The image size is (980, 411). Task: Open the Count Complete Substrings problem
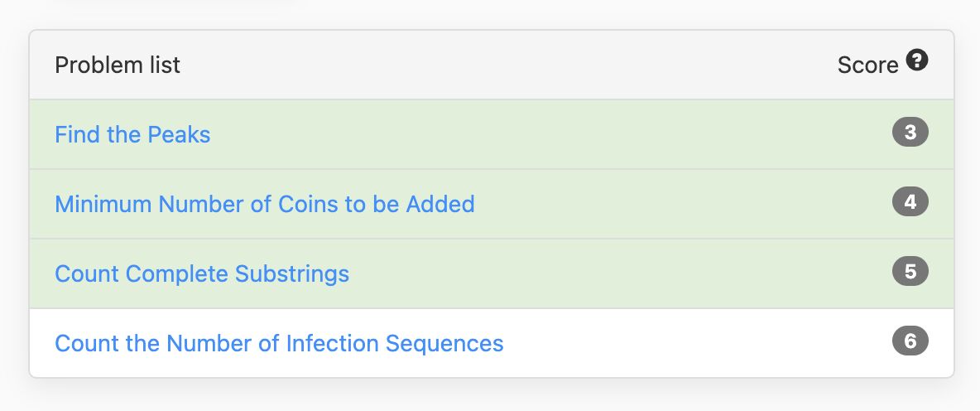point(202,273)
